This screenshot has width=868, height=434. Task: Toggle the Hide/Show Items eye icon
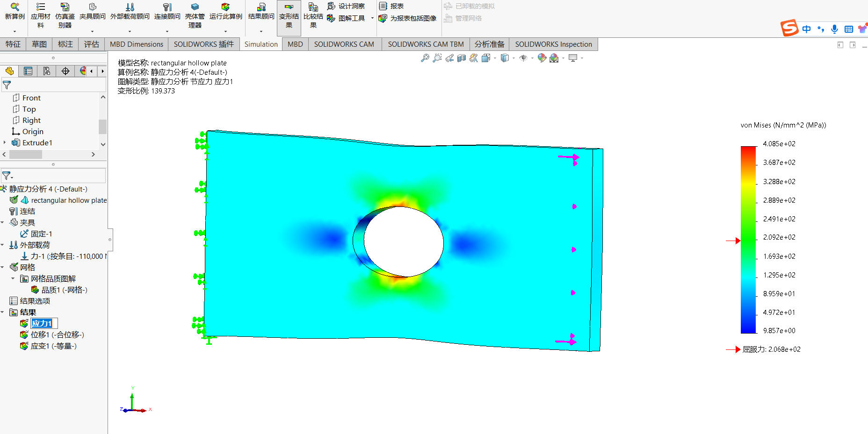523,58
